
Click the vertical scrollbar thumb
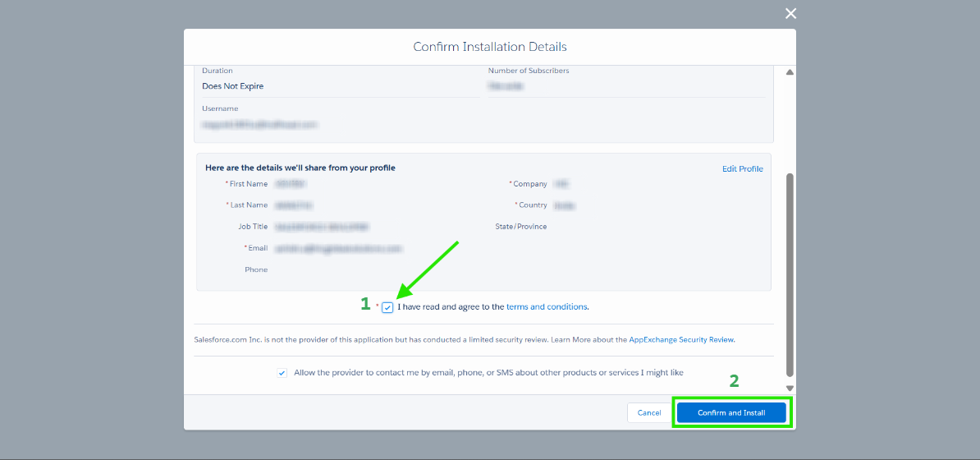[790, 274]
